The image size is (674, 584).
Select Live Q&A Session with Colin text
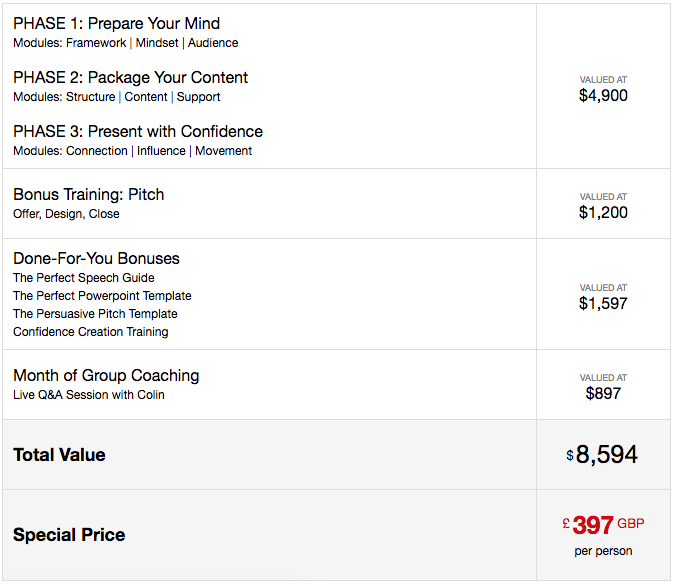pos(89,395)
